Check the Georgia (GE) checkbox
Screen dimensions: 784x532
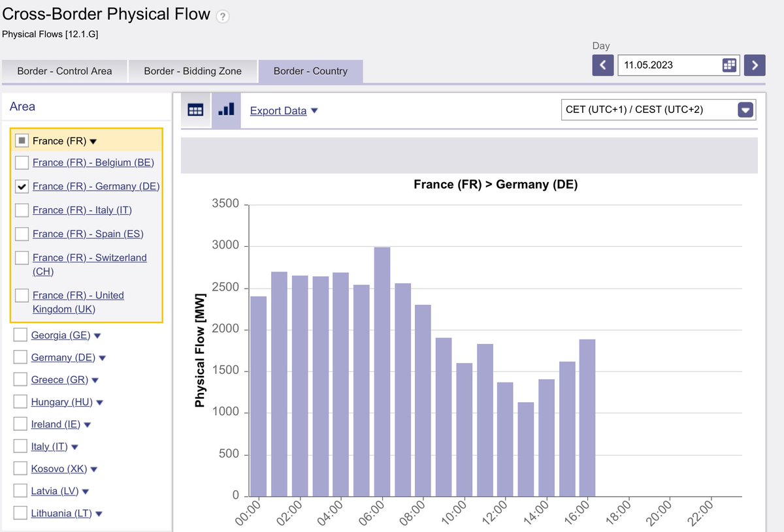click(x=20, y=336)
